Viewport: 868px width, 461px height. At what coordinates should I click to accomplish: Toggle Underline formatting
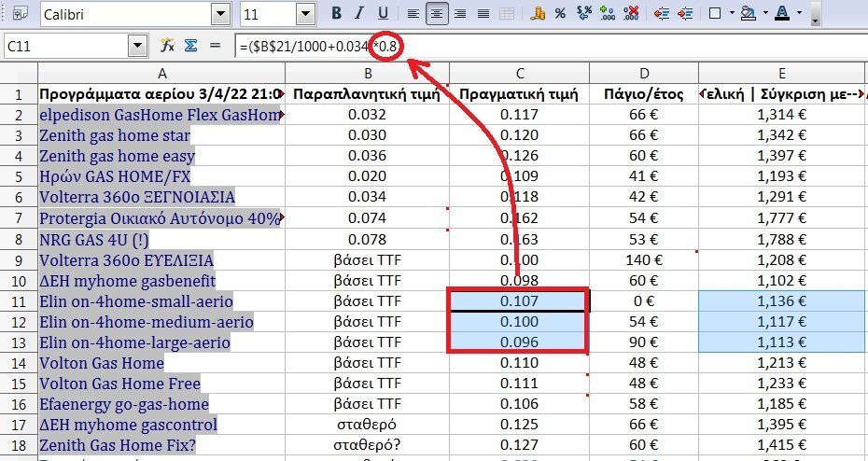click(x=383, y=14)
